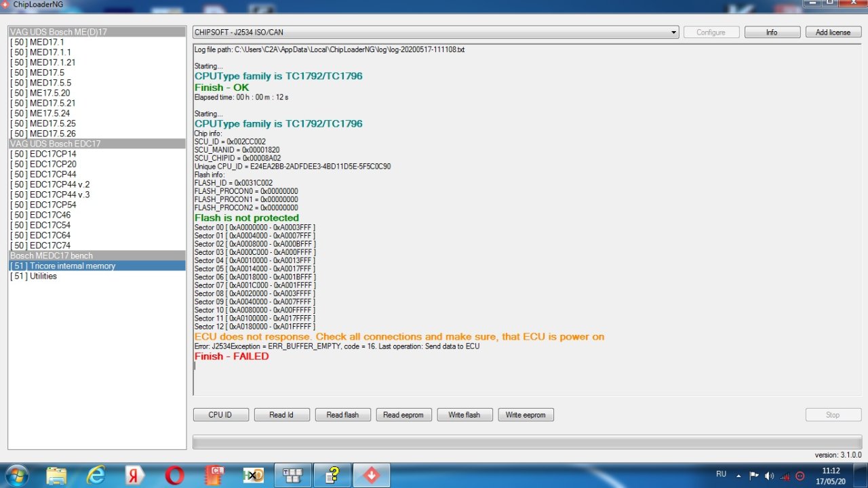
Task: Click the Write eeprom button
Action: (x=526, y=415)
